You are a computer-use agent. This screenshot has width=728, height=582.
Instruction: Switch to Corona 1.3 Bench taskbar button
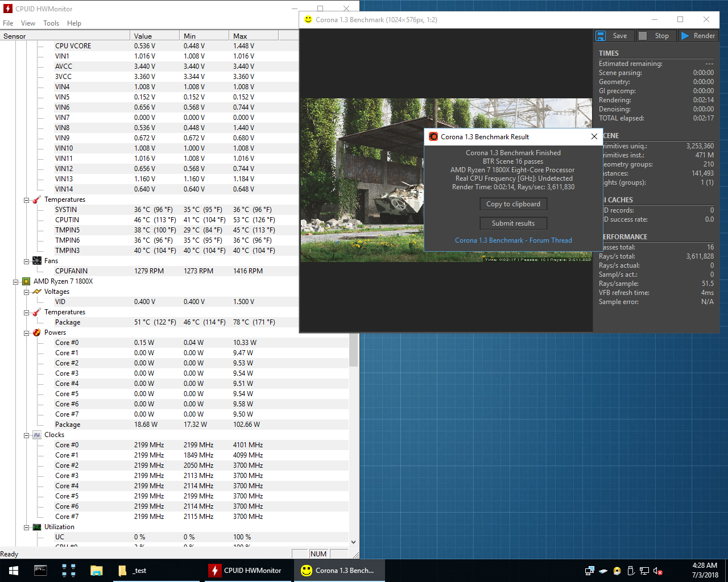[340, 571]
